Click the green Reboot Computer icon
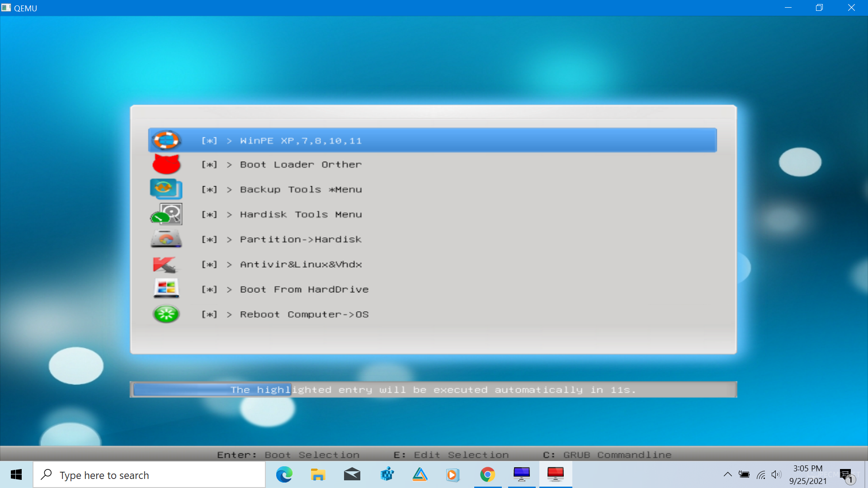Image resolution: width=868 pixels, height=488 pixels. click(166, 314)
